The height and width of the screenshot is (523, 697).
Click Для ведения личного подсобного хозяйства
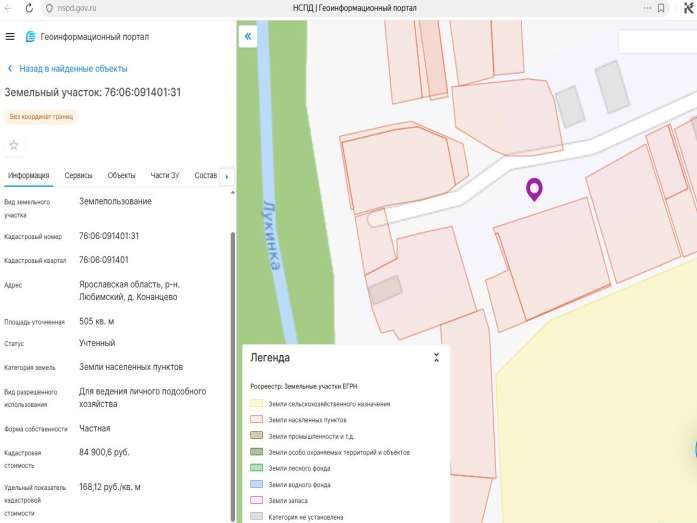(143, 398)
